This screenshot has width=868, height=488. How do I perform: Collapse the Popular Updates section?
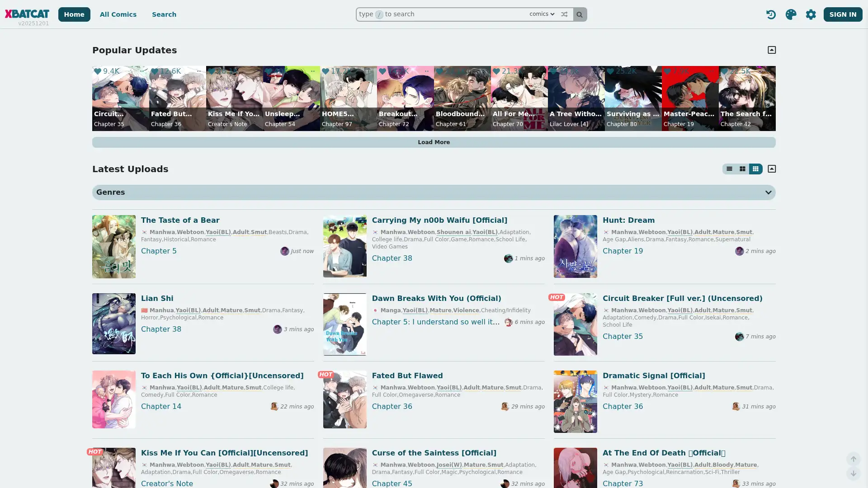point(772,50)
